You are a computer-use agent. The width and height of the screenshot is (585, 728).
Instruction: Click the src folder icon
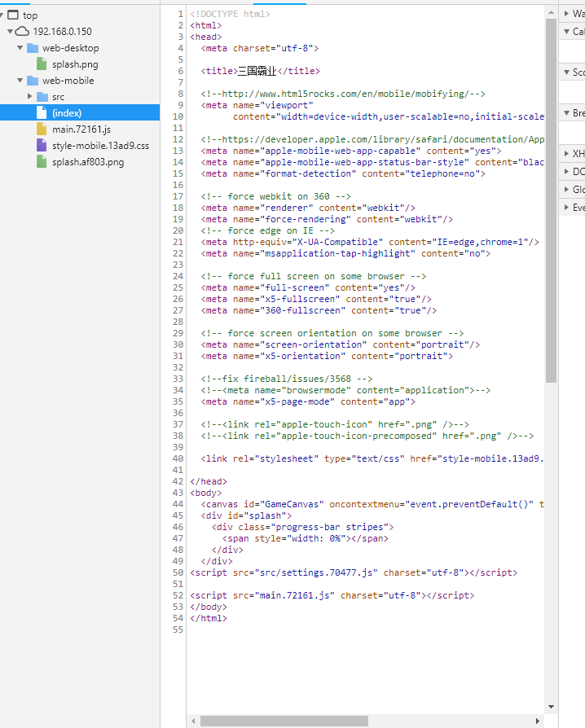pos(42,97)
